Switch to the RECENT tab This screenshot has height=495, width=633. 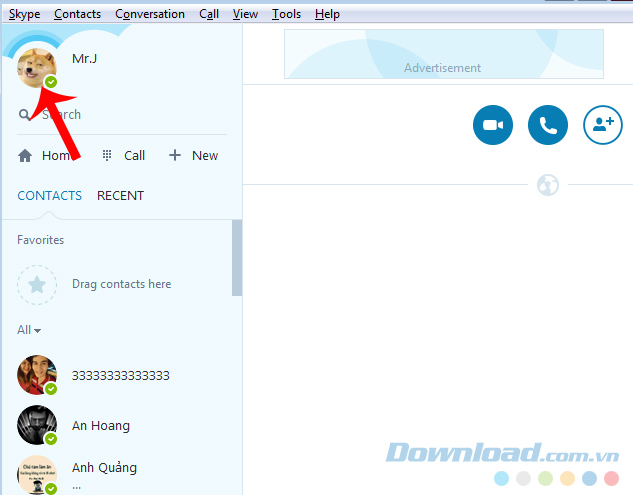click(x=120, y=196)
